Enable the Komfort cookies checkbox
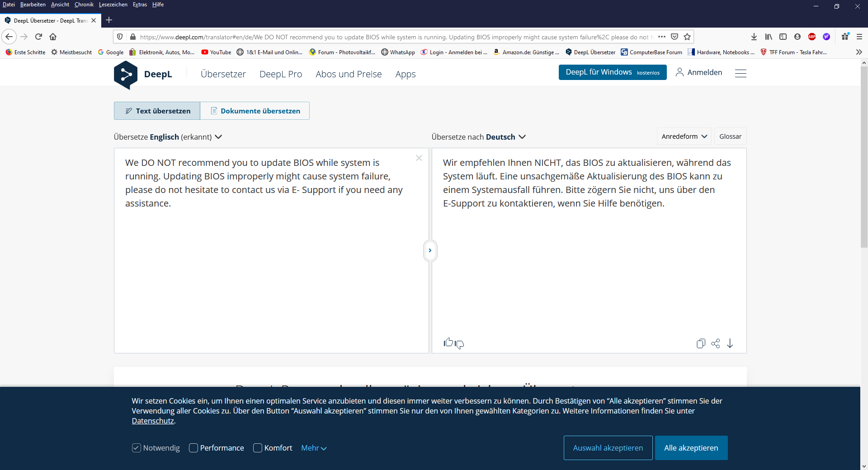 click(257, 448)
